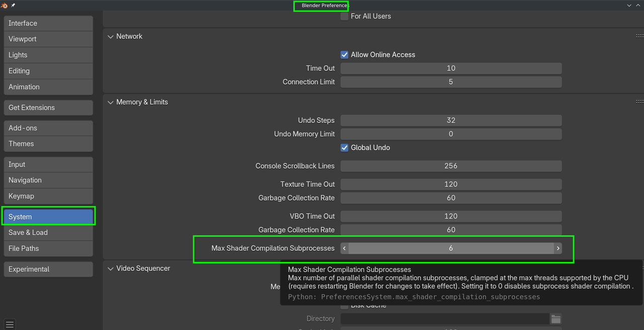Uncheck the Global Undo checkbox

[x=345, y=148]
